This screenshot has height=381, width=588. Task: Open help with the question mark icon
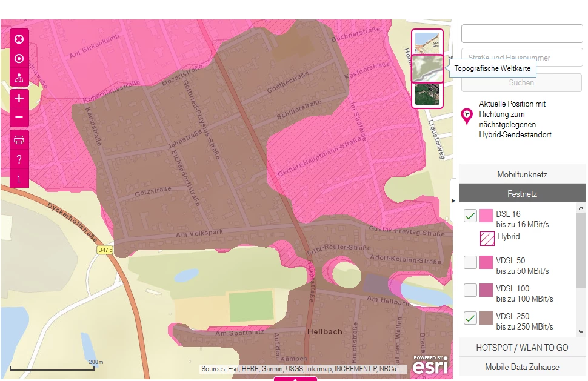(19, 159)
